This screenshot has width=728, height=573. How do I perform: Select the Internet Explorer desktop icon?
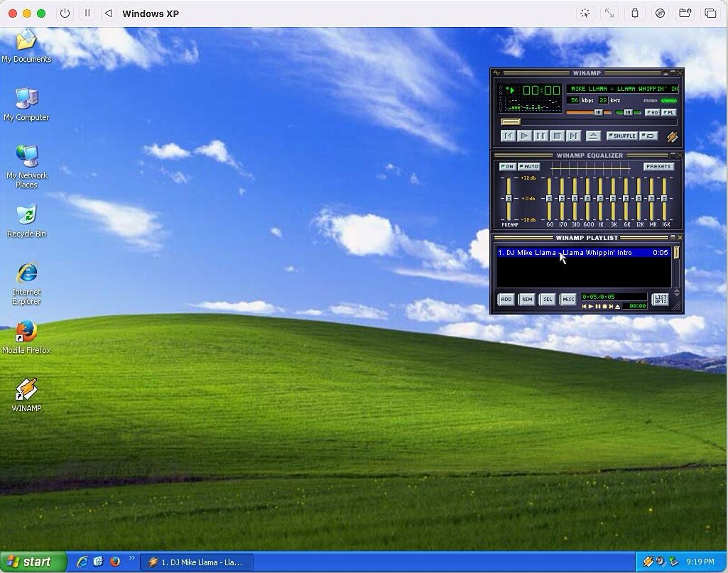[x=26, y=284]
